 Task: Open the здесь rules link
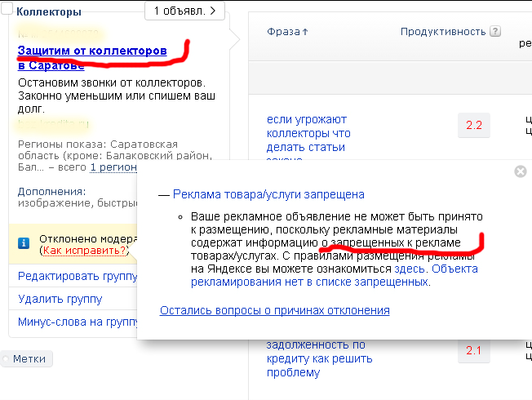pos(409,269)
